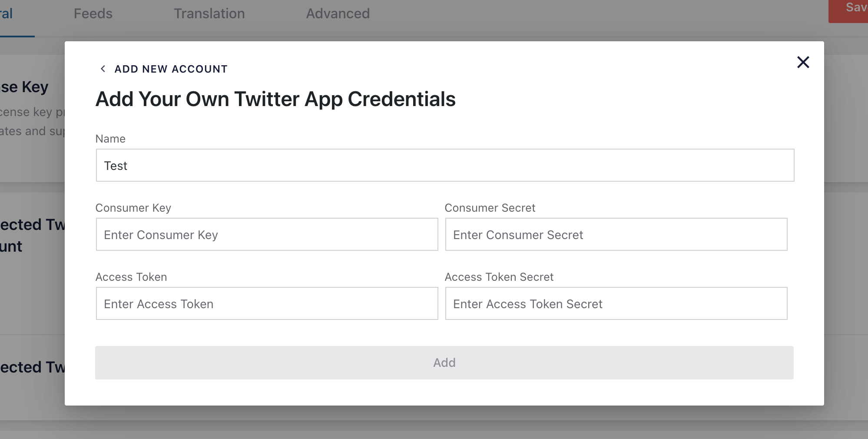Open the Translation tab

[209, 13]
